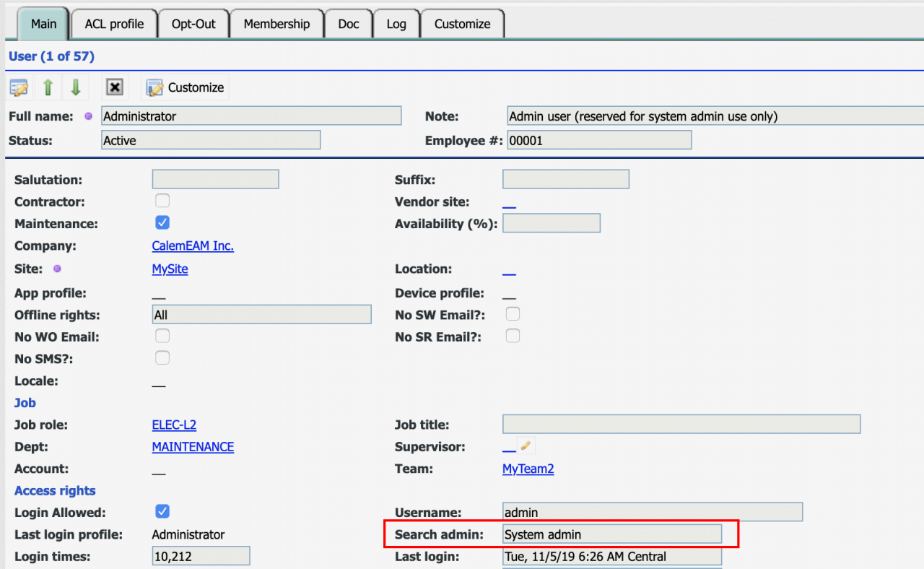Open the Membership tab
Screen dimensions: 924x569
(276, 24)
